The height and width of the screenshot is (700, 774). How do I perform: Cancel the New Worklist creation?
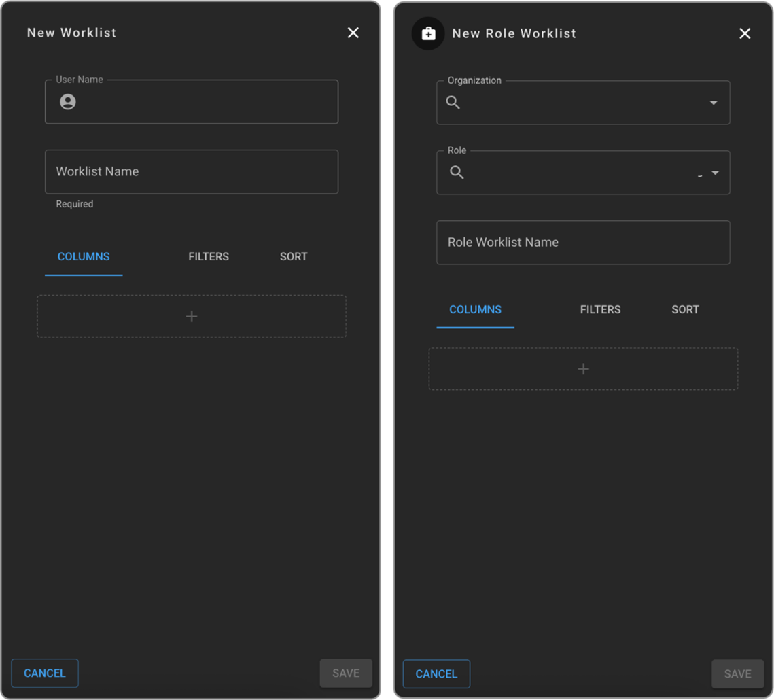pyautogui.click(x=45, y=673)
